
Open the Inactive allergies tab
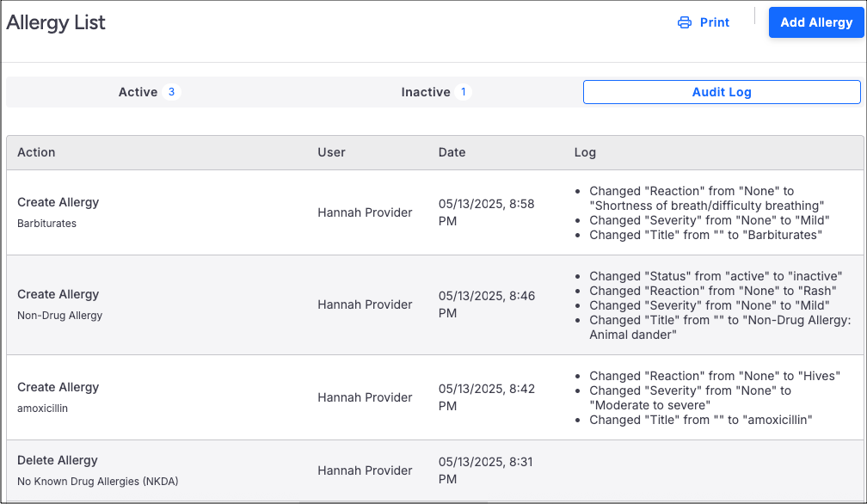(426, 92)
